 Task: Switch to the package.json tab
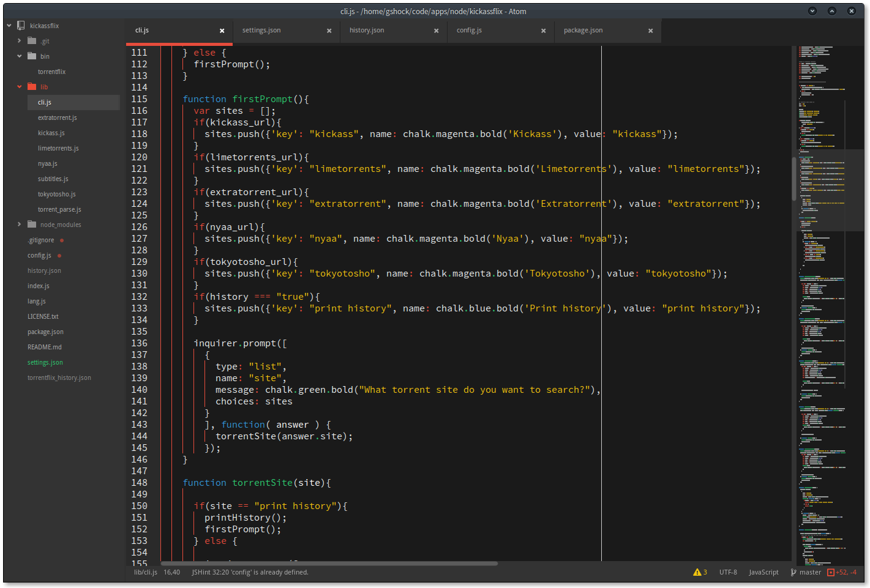point(583,29)
